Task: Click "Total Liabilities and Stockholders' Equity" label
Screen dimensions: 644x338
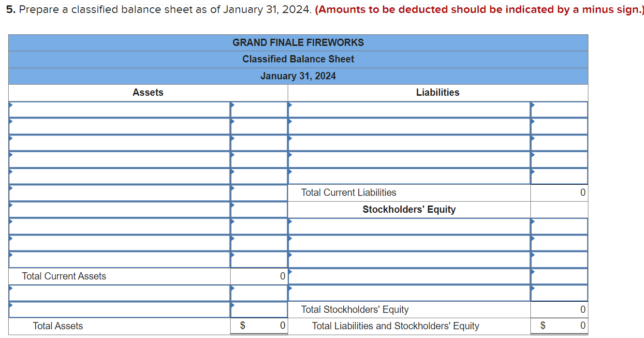Action: 395,326
